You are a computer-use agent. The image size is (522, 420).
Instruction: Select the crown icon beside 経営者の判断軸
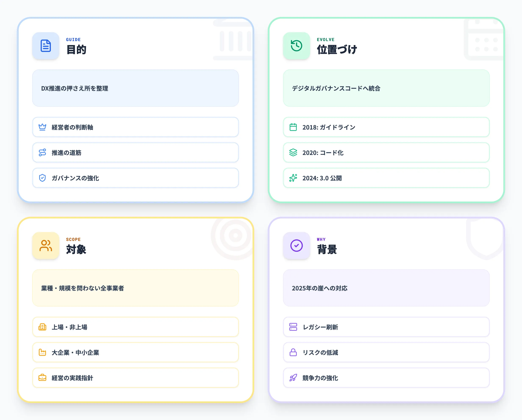point(43,127)
